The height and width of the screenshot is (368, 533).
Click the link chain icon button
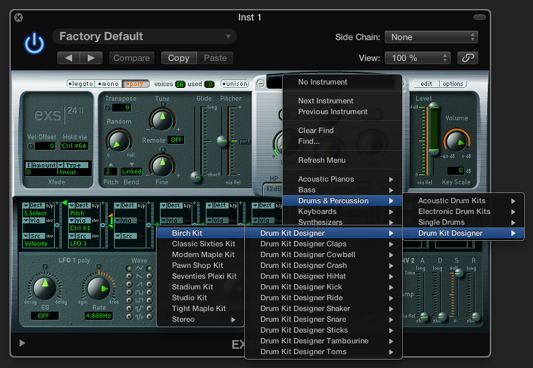point(467,58)
